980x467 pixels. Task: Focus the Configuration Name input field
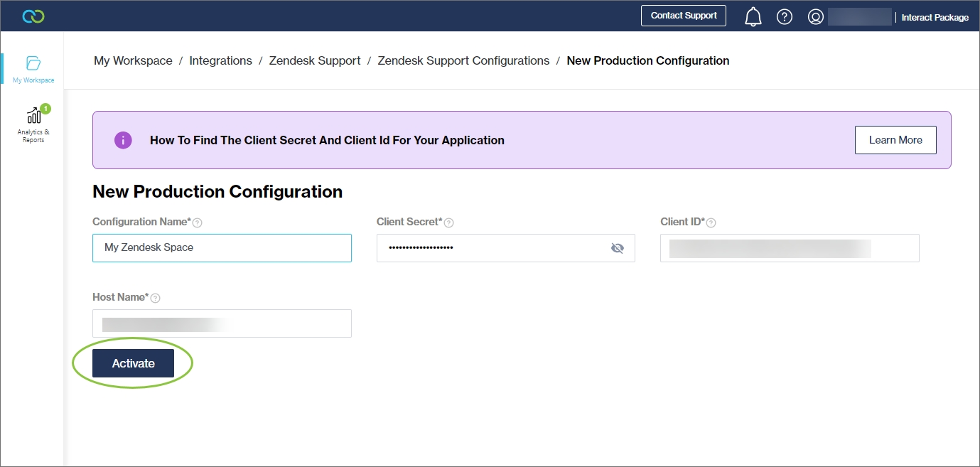tap(222, 248)
